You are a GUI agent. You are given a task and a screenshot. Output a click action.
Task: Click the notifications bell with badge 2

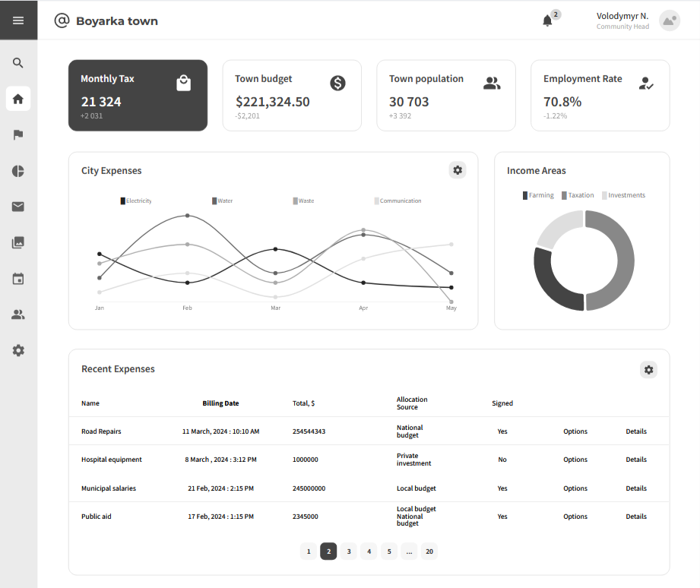pos(547,21)
